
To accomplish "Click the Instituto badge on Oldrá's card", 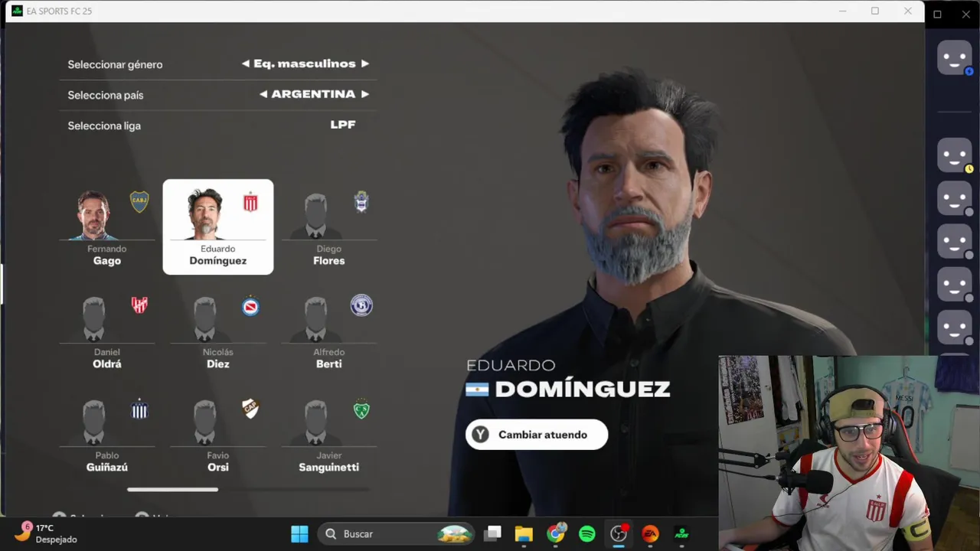I will [139, 305].
